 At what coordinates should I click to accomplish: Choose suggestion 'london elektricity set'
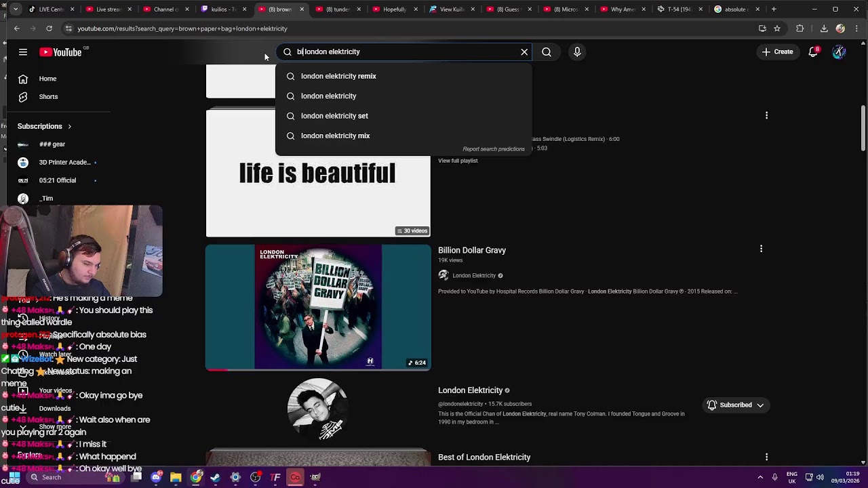tap(404, 116)
